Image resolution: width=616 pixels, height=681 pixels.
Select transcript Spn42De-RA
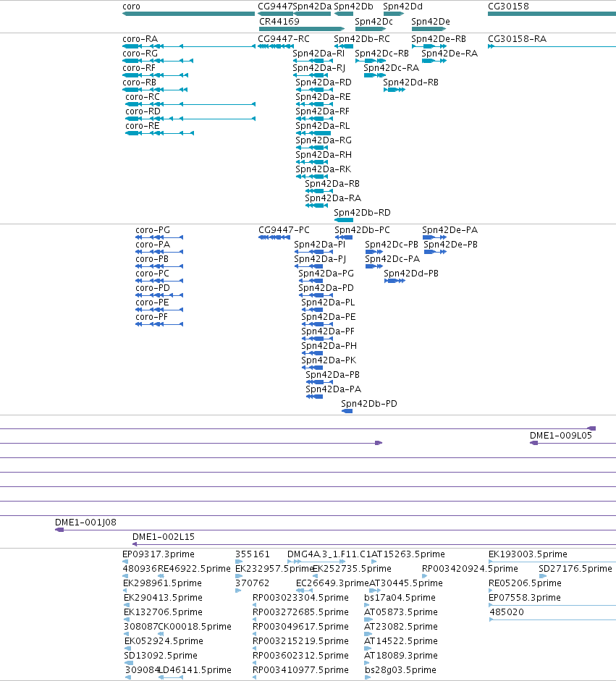(x=434, y=61)
